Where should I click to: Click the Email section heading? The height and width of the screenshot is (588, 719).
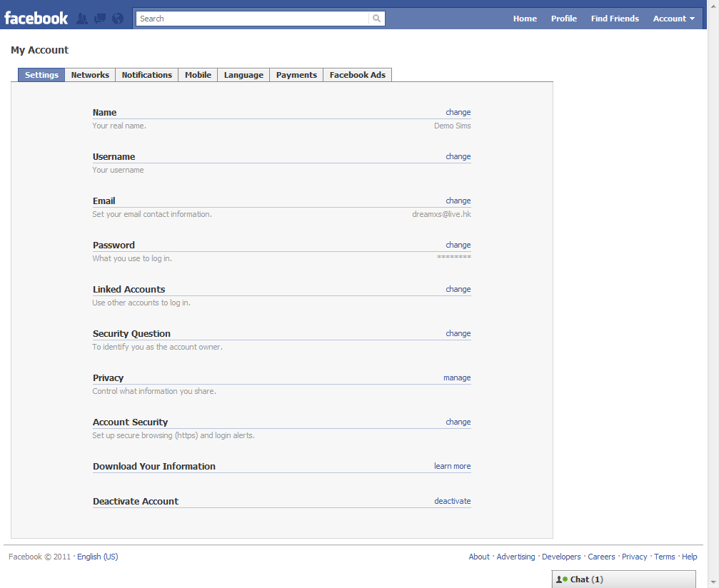(x=104, y=201)
